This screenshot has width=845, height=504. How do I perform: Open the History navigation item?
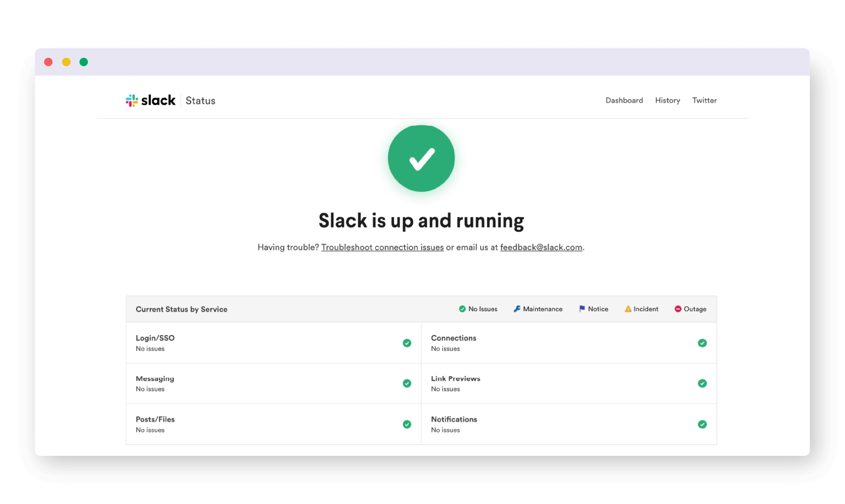click(667, 100)
